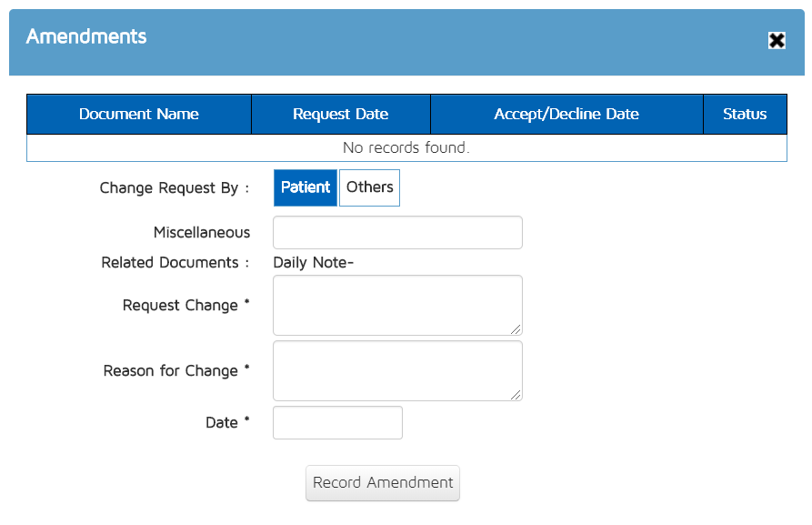The height and width of the screenshot is (525, 812).
Task: Close the Amendments dialog
Action: pyautogui.click(x=777, y=40)
